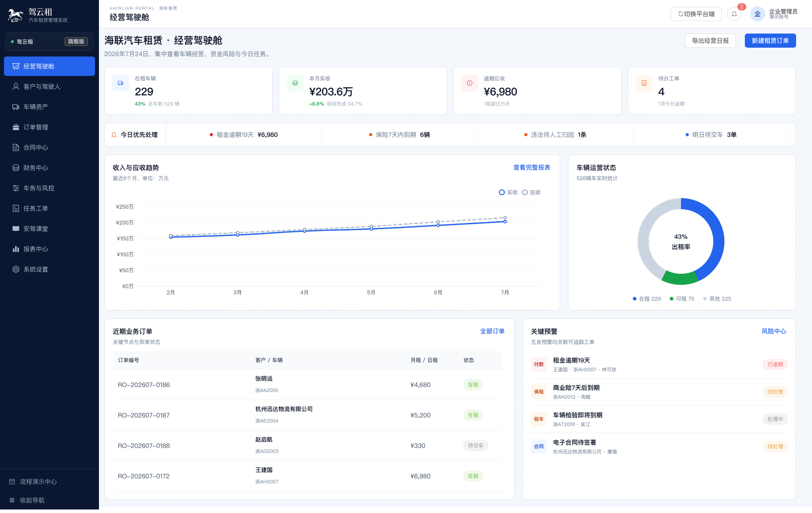The width and height of the screenshot is (812, 513).
Task: Open the notification bell icon
Action: 734,14
